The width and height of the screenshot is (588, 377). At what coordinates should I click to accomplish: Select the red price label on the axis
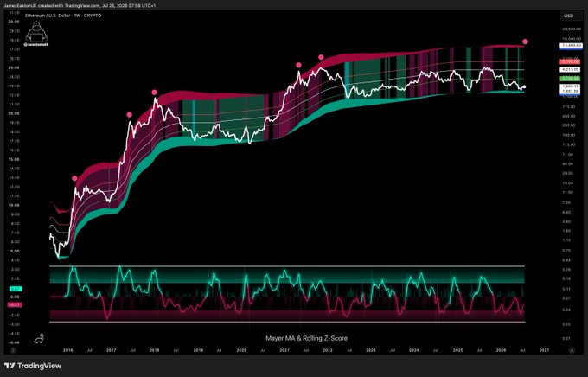pyautogui.click(x=570, y=61)
